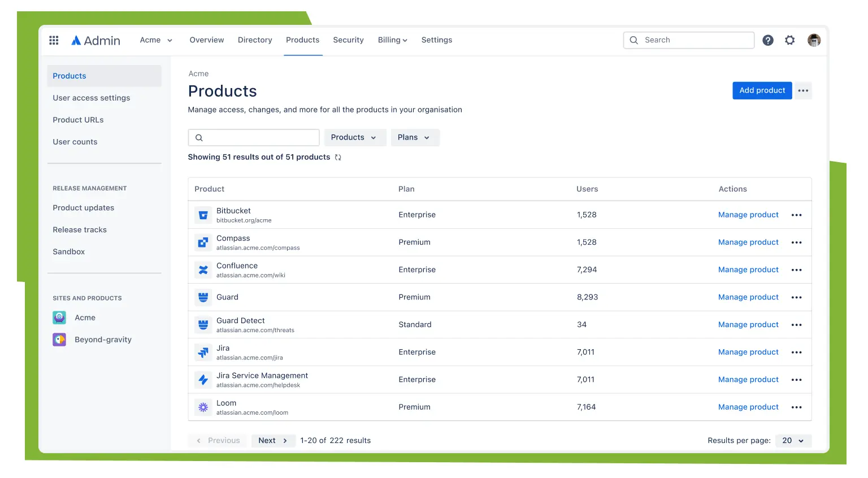Open more actions for Compass row
868x478 pixels.
click(x=797, y=242)
